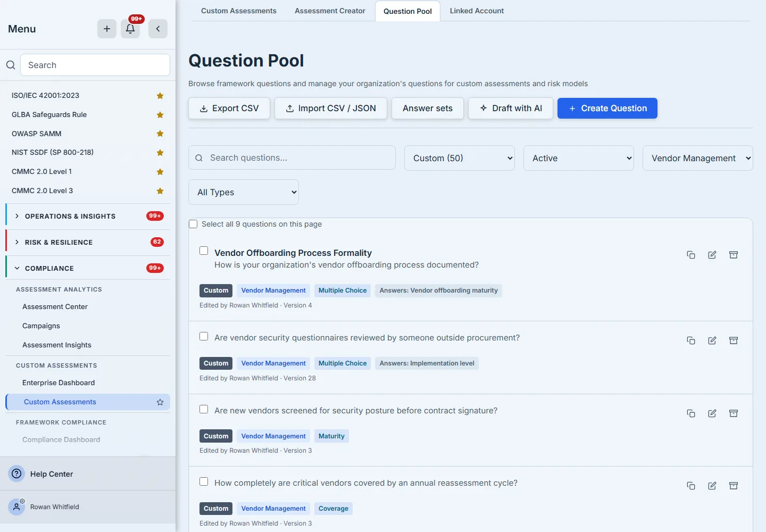This screenshot has width=766, height=532.
Task: Collapse the Compliance section
Action: point(88,268)
